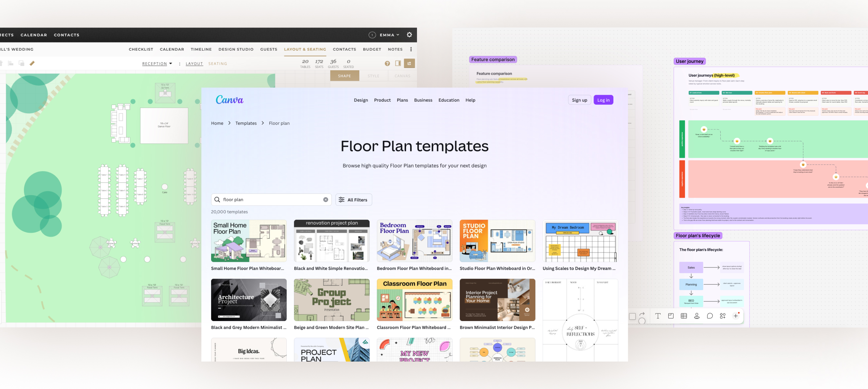Click the plus button in whiteboard toolbar

click(736, 316)
